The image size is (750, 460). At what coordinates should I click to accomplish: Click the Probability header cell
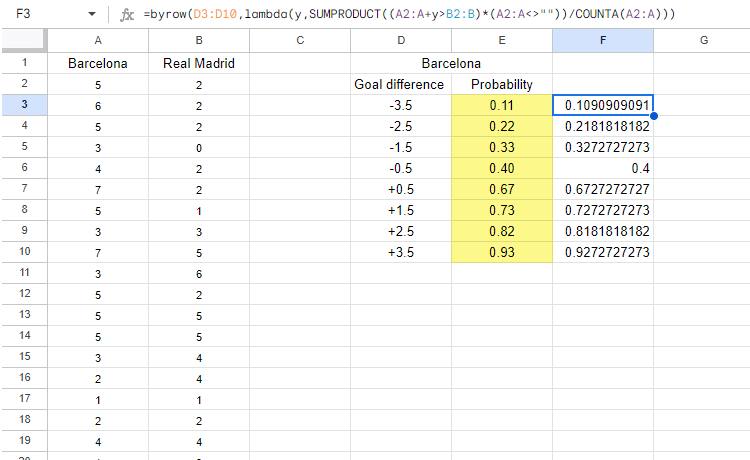pyautogui.click(x=502, y=84)
